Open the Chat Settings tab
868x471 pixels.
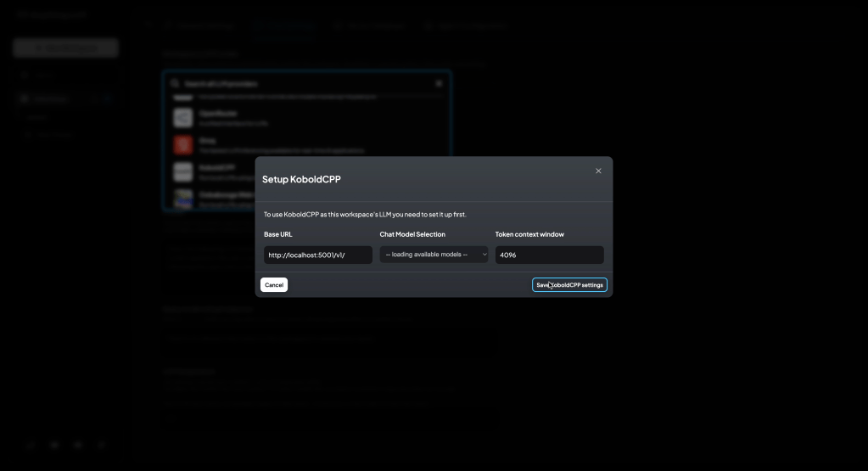[283, 26]
